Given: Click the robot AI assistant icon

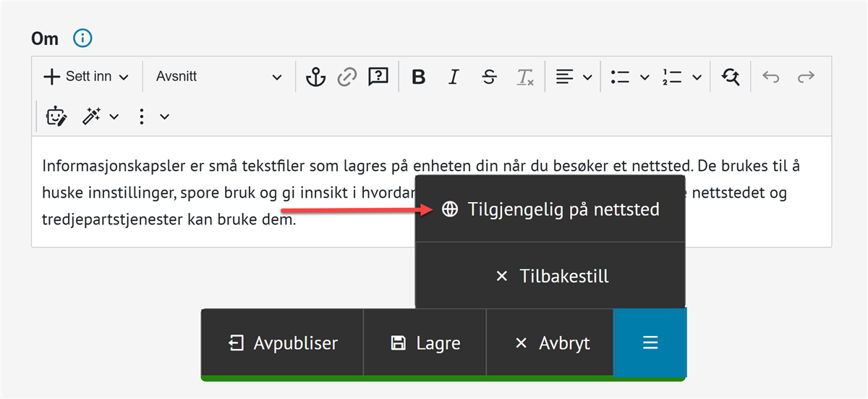Looking at the screenshot, I should click(56, 116).
